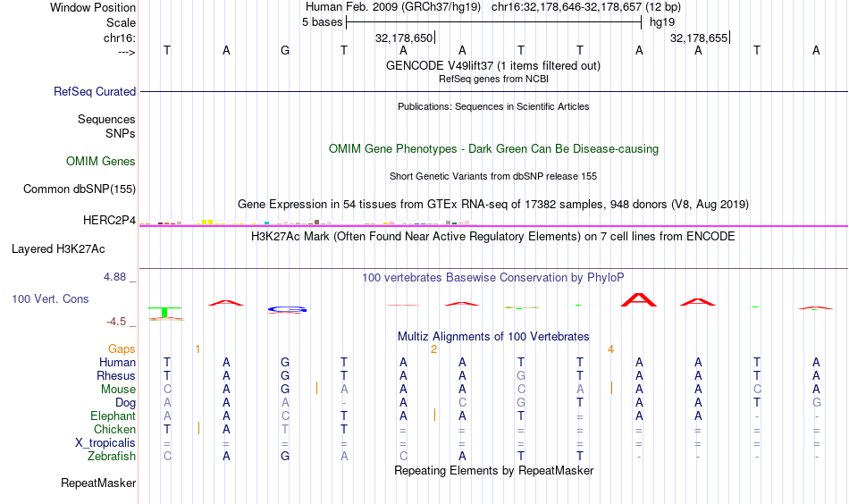849x504 pixels.
Task: Click the 4.88 PhyloP upper scale value
Action: [114, 277]
